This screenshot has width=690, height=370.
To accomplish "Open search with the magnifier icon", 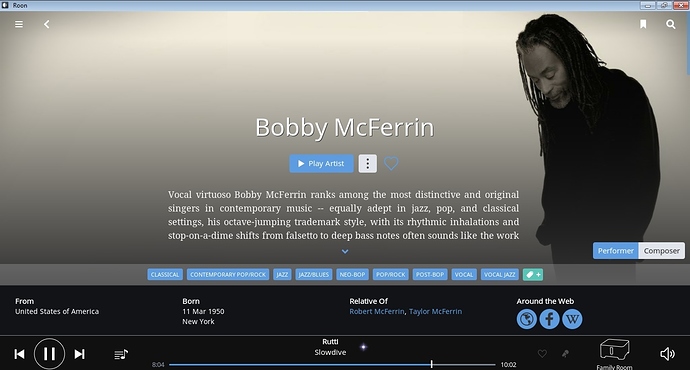I will 671,24.
